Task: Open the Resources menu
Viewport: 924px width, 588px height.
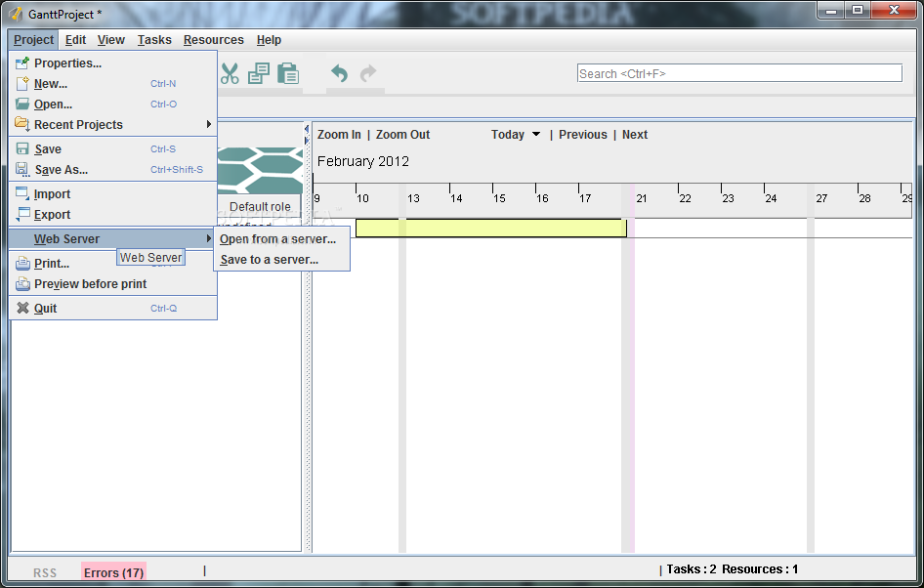Action: pyautogui.click(x=213, y=40)
